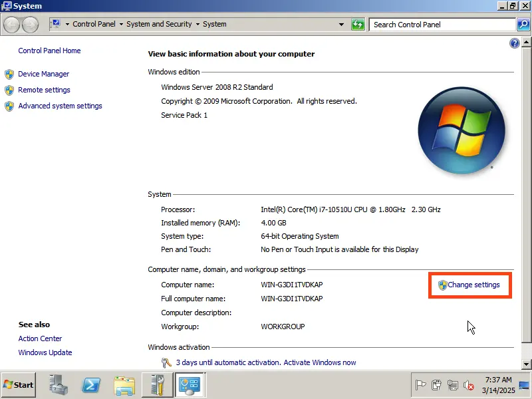
Task: Open Device Manager from left pane
Action: [43, 74]
